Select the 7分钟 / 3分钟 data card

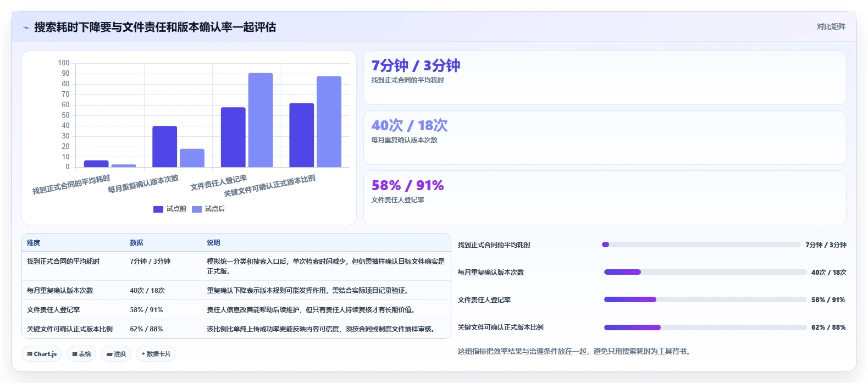pos(605,77)
